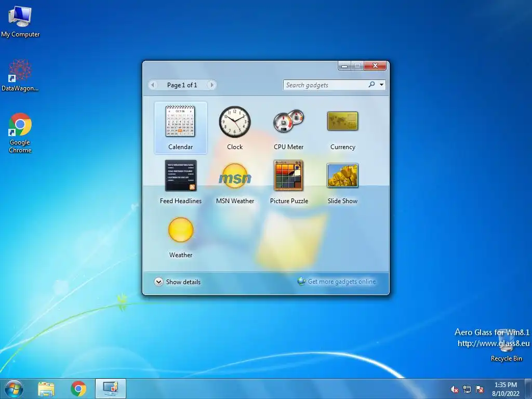Click the Gadgets window taskbar button
This screenshot has height=399, width=532.
point(111,389)
